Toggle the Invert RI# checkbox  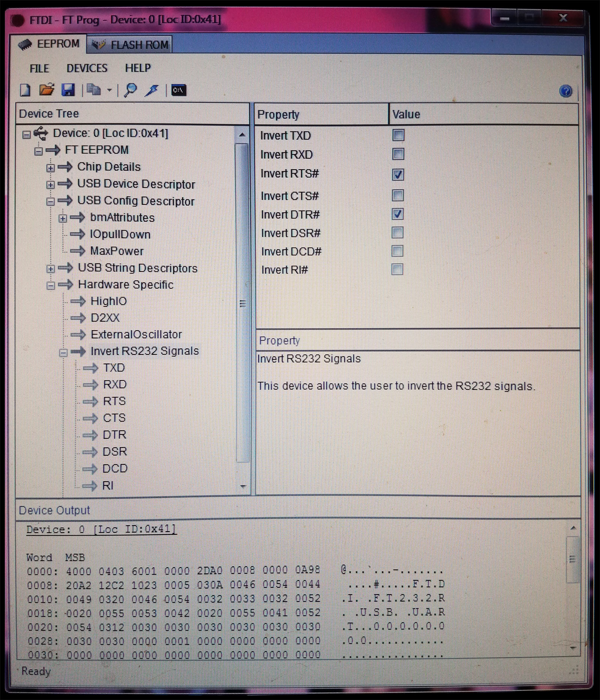tap(397, 269)
